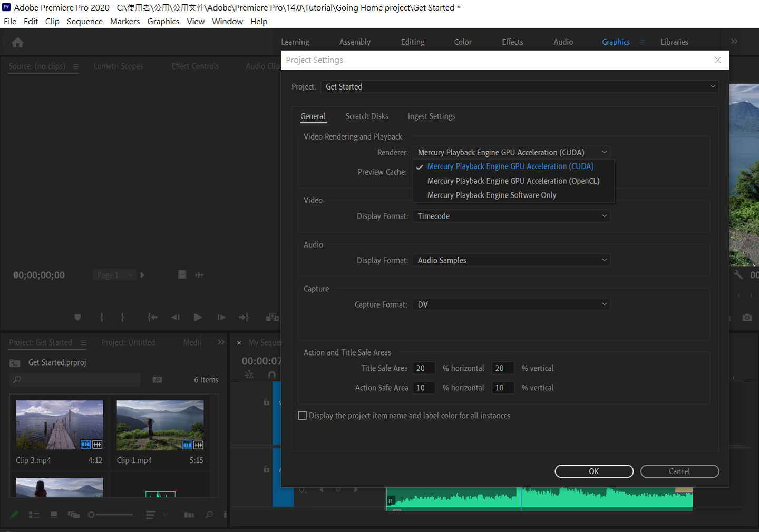Switch to Scratch Disks tab
This screenshot has height=532, width=759.
point(367,116)
